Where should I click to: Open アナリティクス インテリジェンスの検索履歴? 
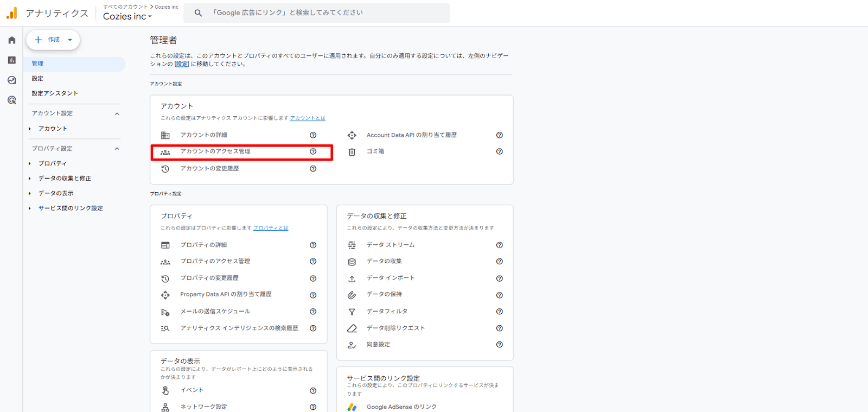point(239,328)
